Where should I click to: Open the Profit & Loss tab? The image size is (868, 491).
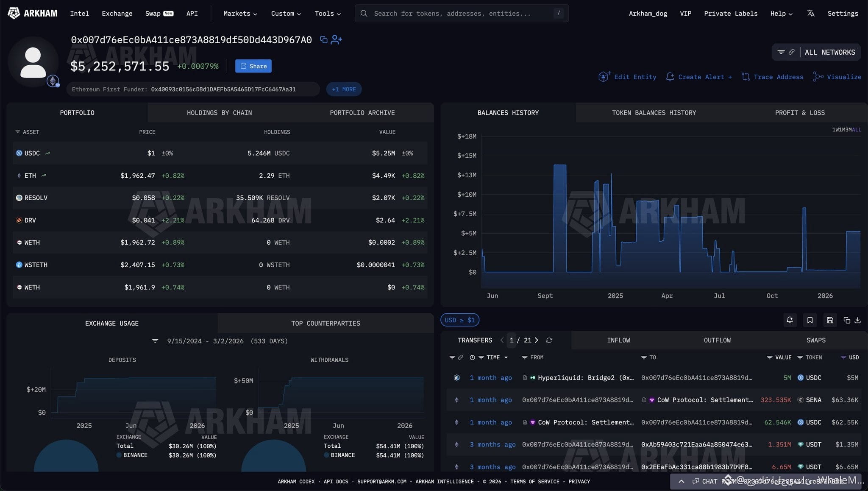800,113
